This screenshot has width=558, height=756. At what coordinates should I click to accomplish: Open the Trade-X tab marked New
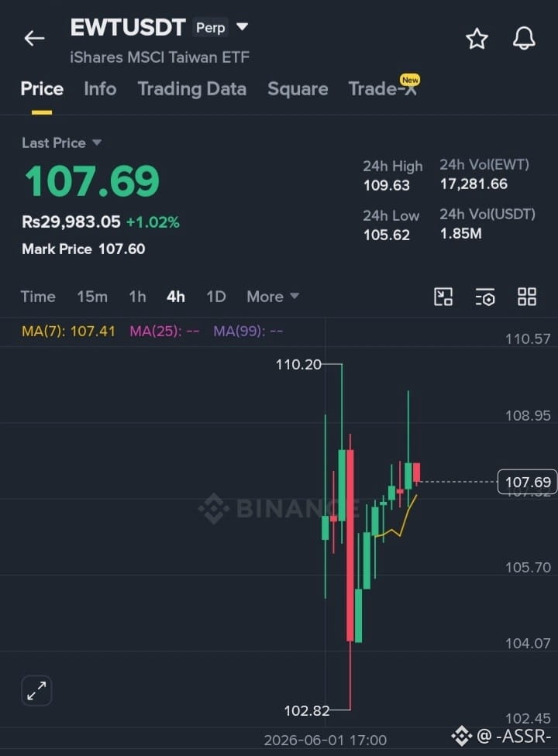coord(384,88)
